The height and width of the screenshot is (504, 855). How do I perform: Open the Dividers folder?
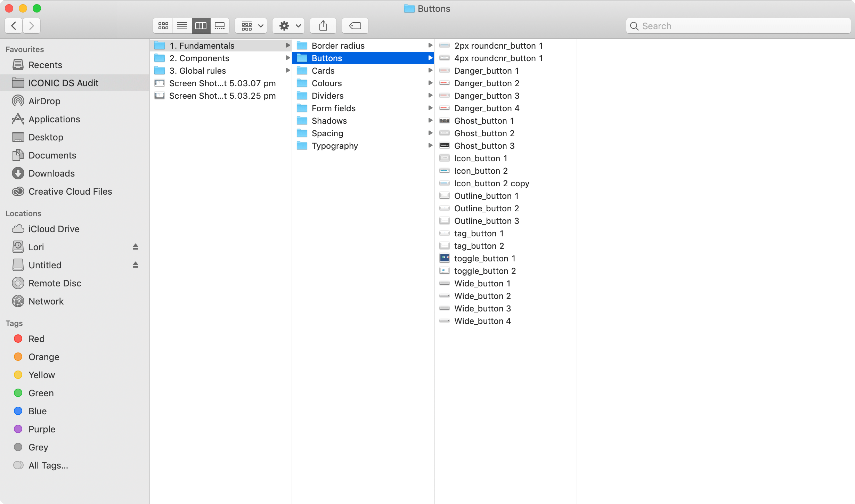coord(363,96)
